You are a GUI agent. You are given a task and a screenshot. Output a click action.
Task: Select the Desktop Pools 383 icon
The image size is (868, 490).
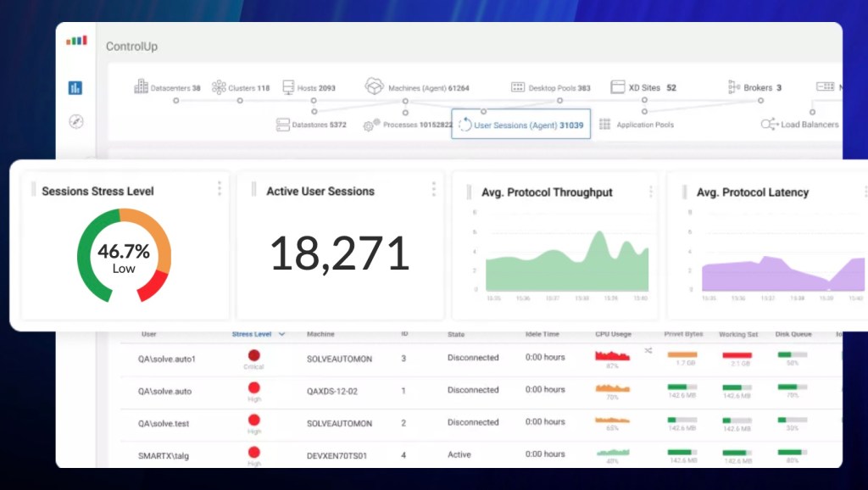click(x=518, y=87)
